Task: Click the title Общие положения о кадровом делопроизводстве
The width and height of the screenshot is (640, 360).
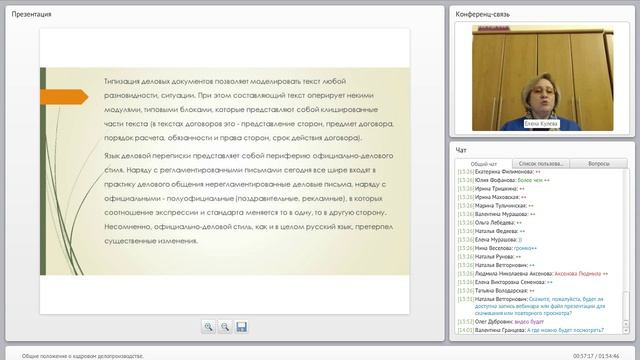Action: coord(83,356)
